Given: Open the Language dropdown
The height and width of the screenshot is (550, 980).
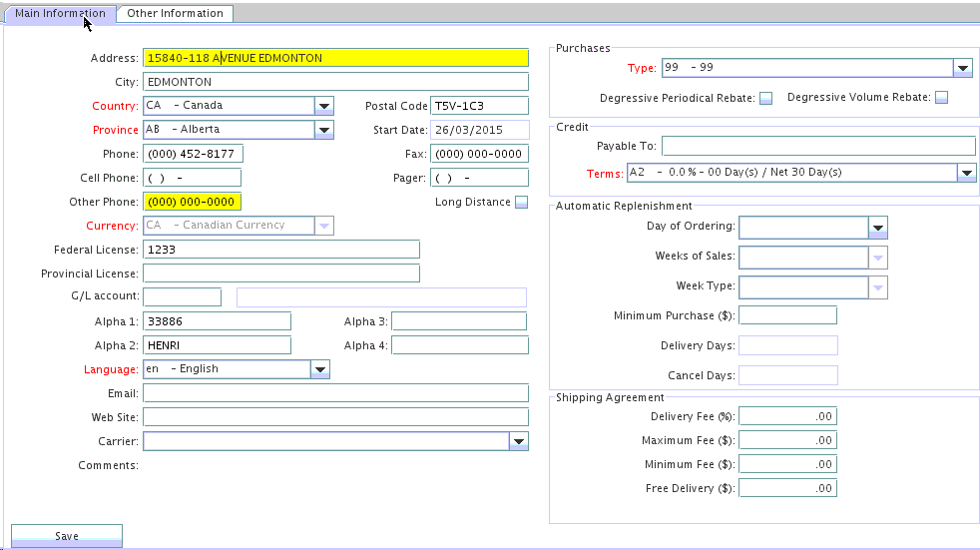Looking at the screenshot, I should 319,369.
